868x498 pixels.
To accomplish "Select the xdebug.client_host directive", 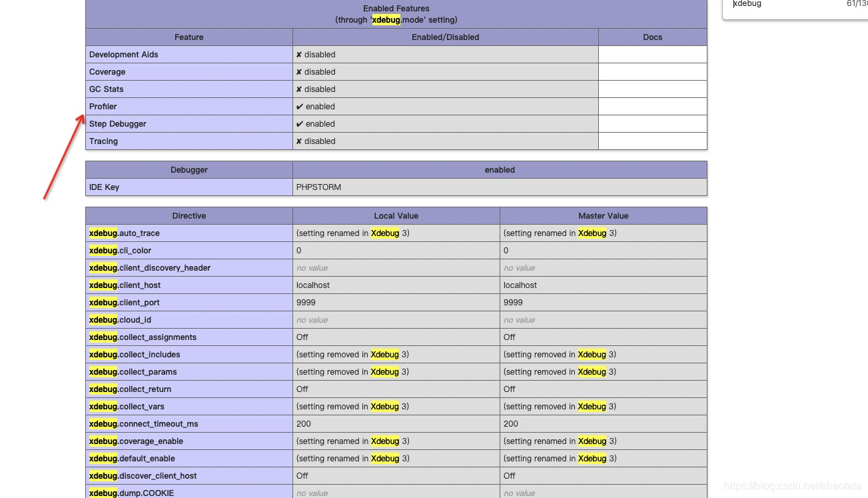I will pyautogui.click(x=125, y=285).
